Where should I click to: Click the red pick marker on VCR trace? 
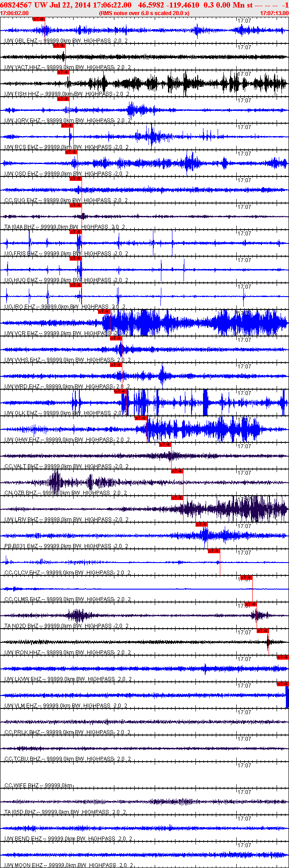coord(104,312)
